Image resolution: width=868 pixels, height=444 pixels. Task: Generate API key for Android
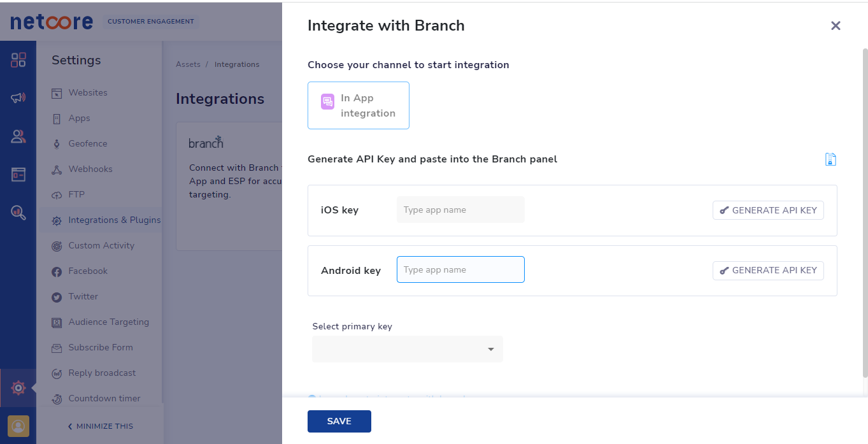click(x=768, y=270)
